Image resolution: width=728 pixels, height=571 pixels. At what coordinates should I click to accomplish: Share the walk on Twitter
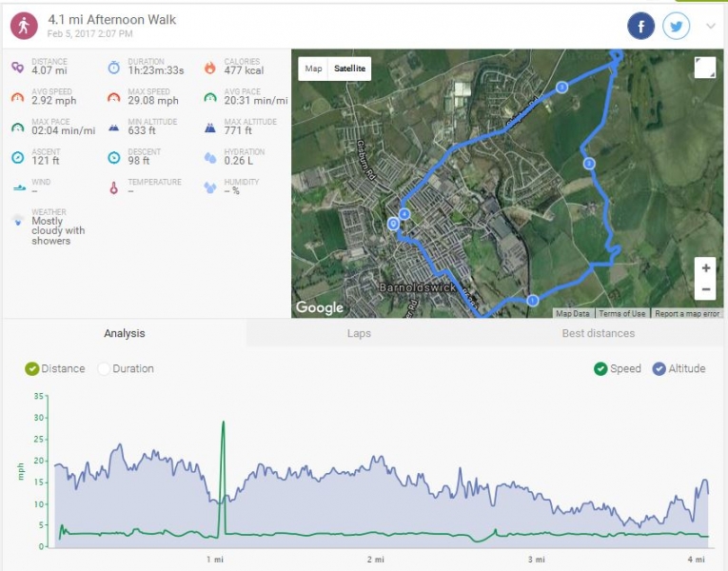(676, 26)
